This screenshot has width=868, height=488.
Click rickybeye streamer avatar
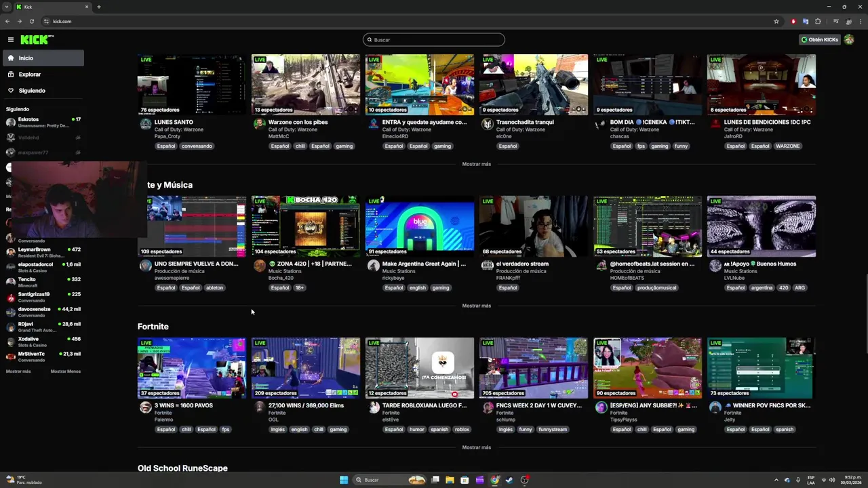(x=373, y=266)
